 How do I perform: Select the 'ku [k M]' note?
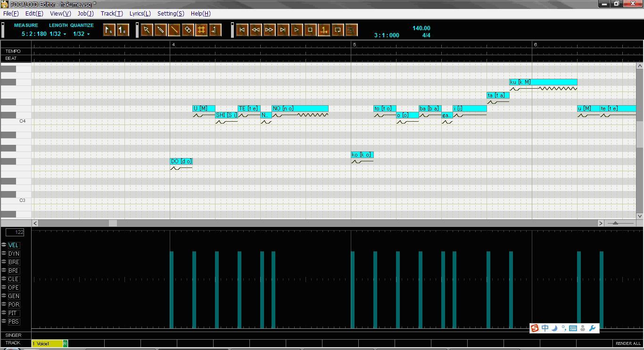coord(543,82)
